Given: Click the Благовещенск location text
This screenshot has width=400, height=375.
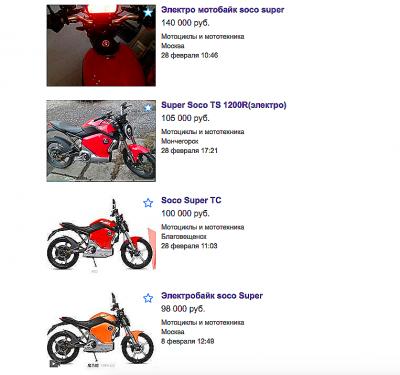Looking at the screenshot, I should [x=184, y=237].
